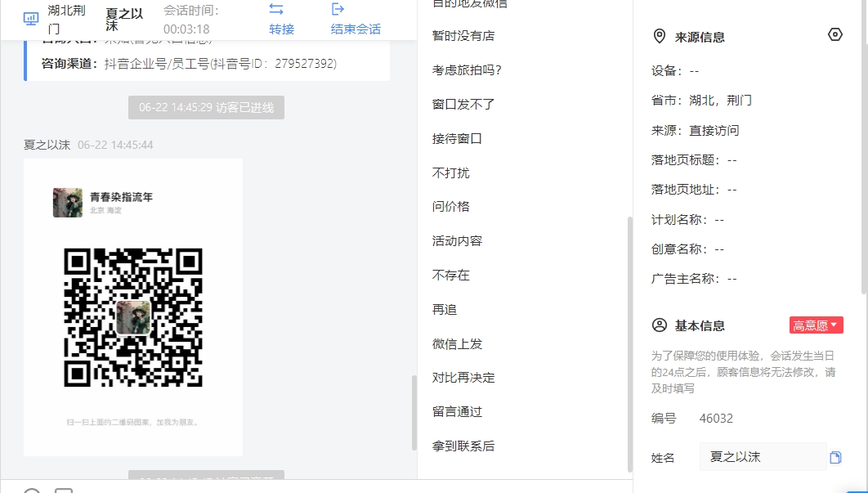This screenshot has height=493, width=868.
Task: Click the 省市 value 湖北,荆门
Action: click(720, 101)
